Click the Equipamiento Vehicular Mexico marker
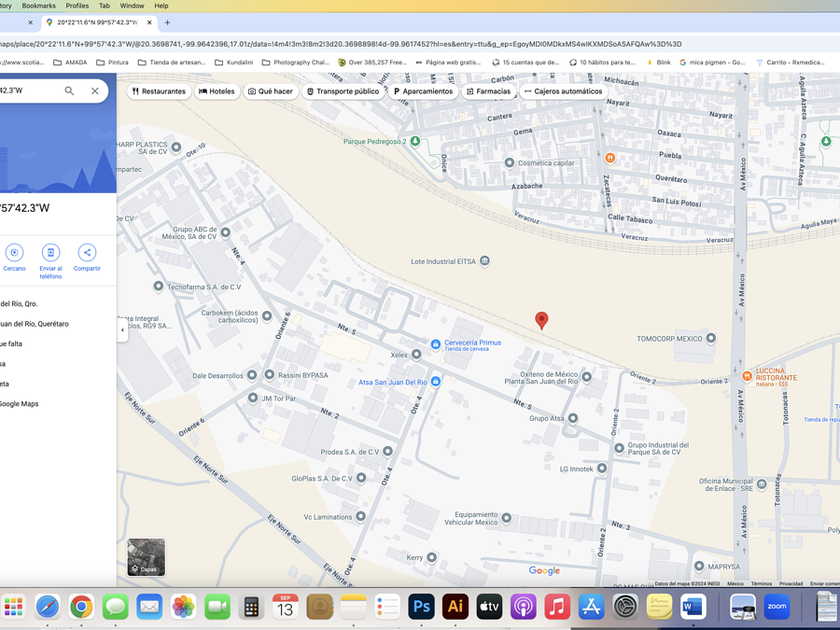840x630 pixels. (x=506, y=518)
